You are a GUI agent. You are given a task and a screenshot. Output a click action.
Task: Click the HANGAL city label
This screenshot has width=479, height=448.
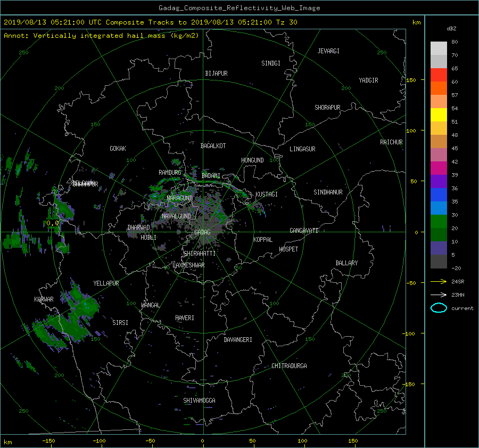pos(151,305)
